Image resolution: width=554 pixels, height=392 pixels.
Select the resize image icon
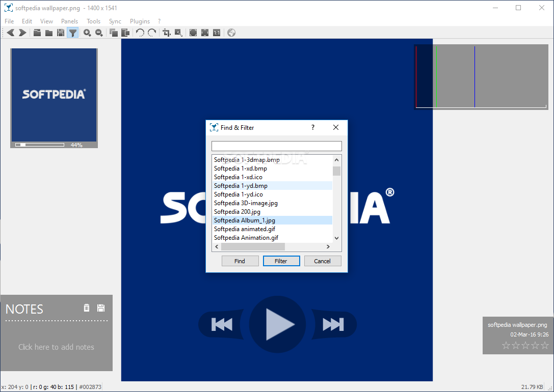[178, 33]
